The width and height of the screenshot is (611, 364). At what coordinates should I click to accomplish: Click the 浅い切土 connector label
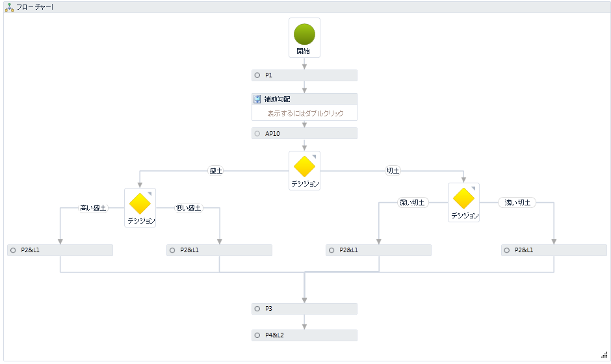point(517,203)
